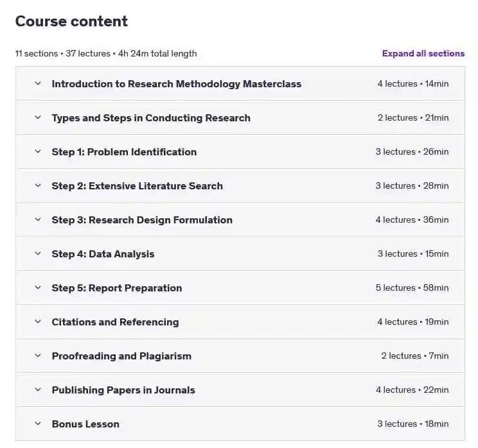478x448 pixels.
Task: Click the '5 lectures • 58min' label
Action: [x=412, y=288]
